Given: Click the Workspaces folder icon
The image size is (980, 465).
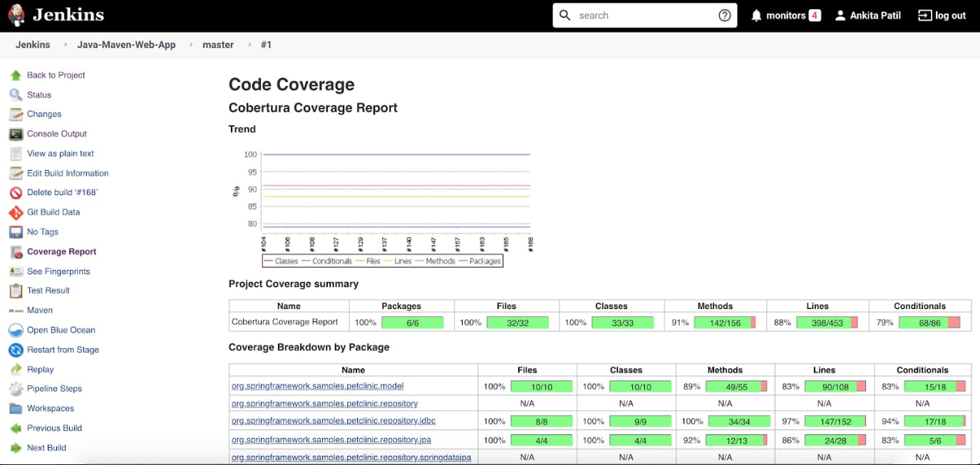Looking at the screenshot, I should [x=16, y=409].
